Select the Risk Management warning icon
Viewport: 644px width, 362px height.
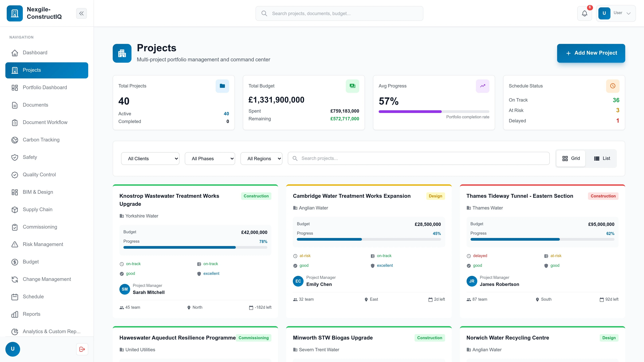[x=15, y=244]
